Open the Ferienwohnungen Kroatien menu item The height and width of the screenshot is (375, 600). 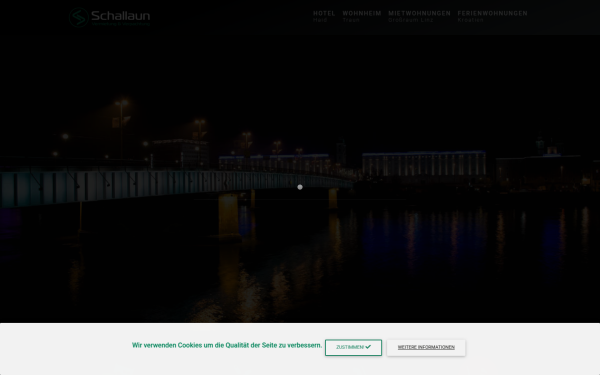click(492, 16)
